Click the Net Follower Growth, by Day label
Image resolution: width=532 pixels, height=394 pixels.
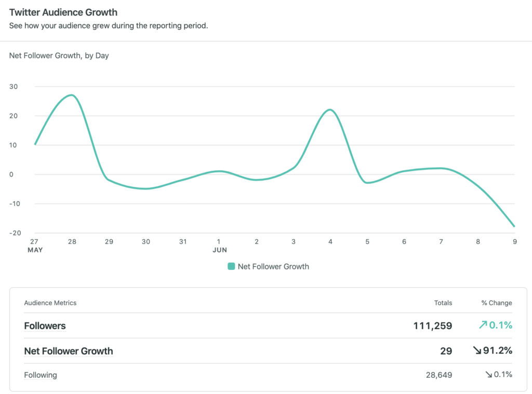click(59, 56)
